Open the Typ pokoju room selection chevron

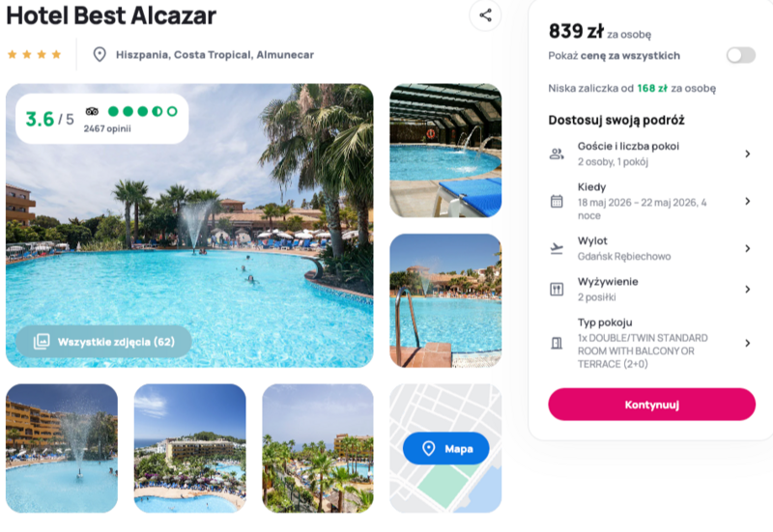click(747, 343)
